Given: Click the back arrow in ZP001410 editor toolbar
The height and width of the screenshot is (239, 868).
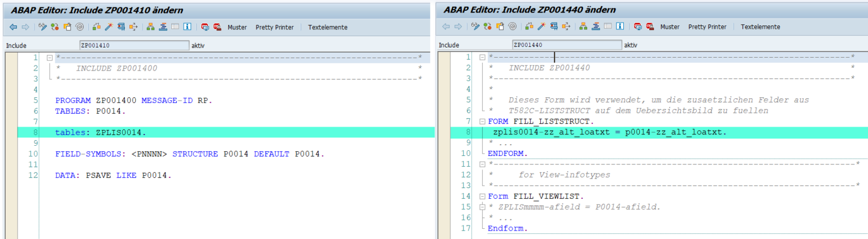Looking at the screenshot, I should tap(13, 27).
